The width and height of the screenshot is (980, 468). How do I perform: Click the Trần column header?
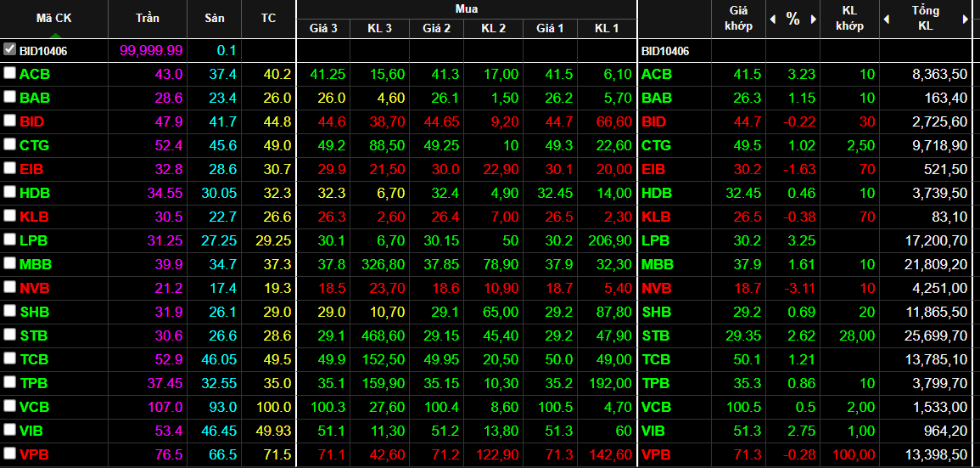click(148, 19)
